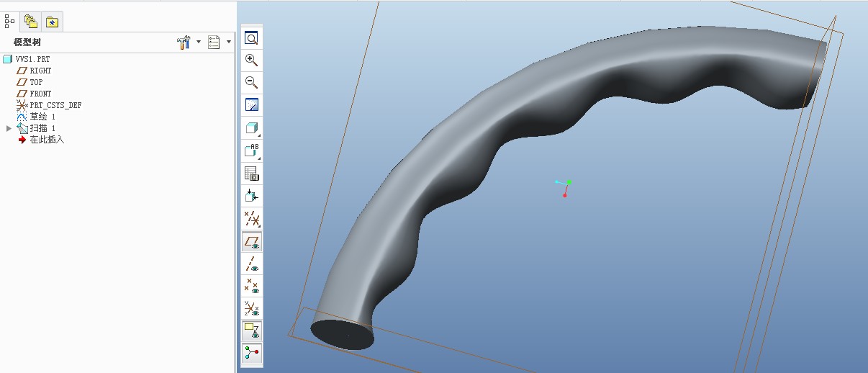This screenshot has height=373, width=868.
Task: Click the Zoom Out magnifier
Action: [x=251, y=82]
